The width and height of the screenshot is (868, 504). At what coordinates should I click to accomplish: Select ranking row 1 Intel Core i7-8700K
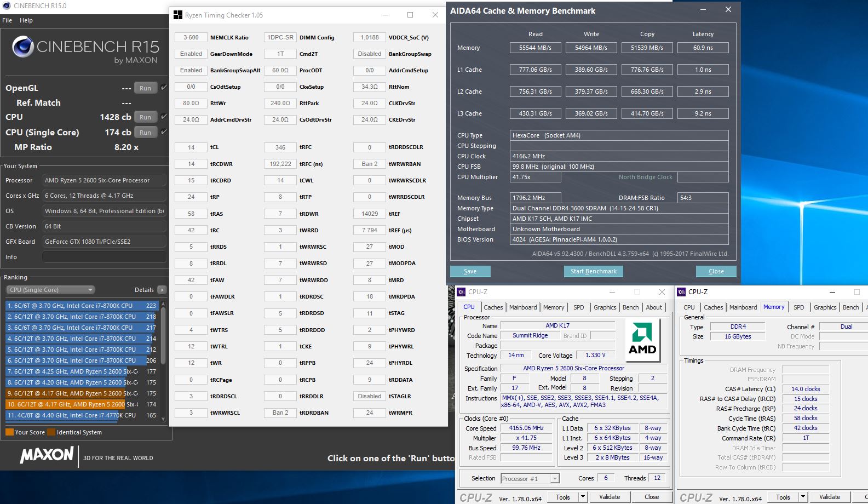pyautogui.click(x=82, y=306)
